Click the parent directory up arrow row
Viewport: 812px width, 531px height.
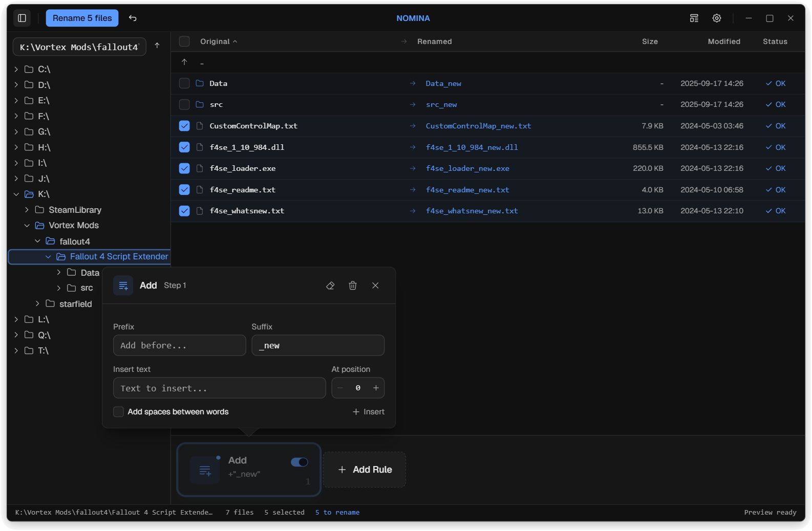point(184,62)
